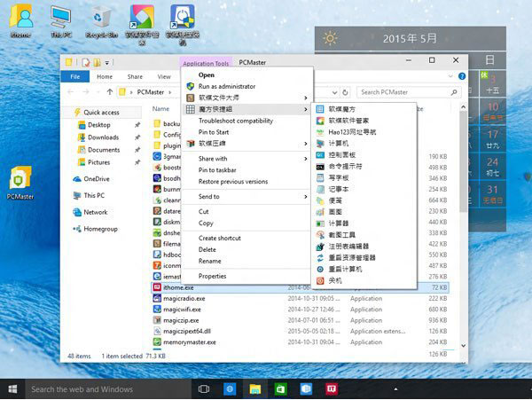Choose 重启资源管理器 in the submenu
This screenshot has height=400, width=532.
(x=364, y=258)
